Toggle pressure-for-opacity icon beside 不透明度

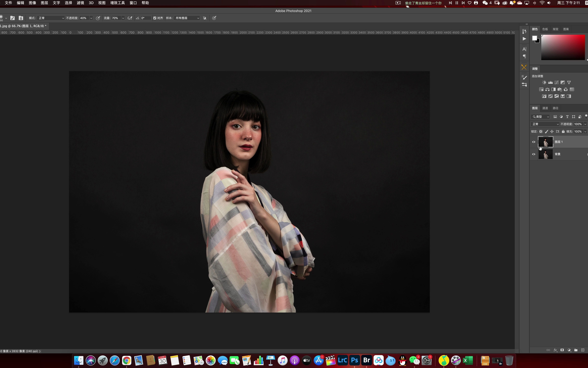(98, 18)
